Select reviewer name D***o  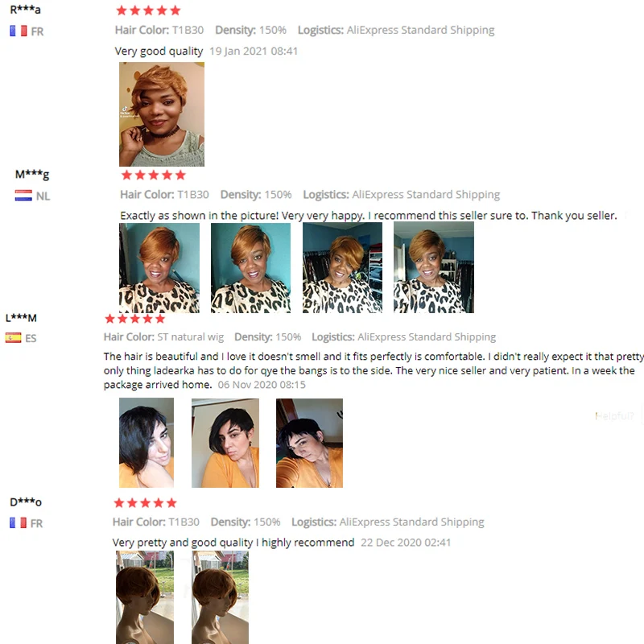(x=26, y=502)
